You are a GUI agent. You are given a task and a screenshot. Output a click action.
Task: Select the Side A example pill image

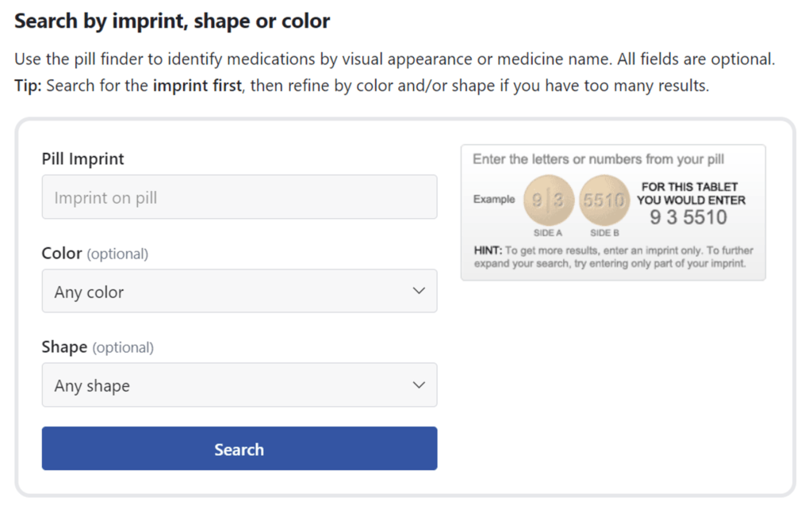pyautogui.click(x=547, y=200)
